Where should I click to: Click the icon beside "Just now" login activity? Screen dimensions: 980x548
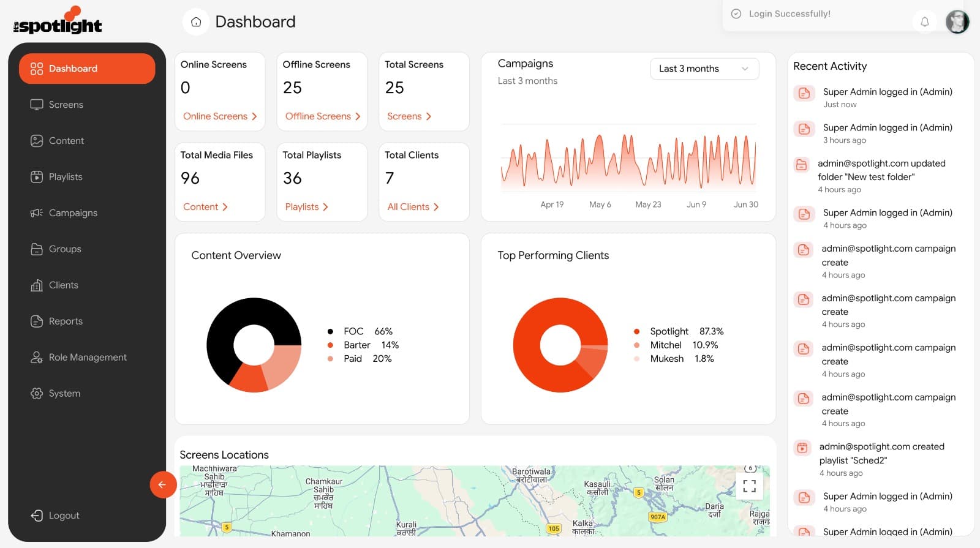pyautogui.click(x=804, y=93)
